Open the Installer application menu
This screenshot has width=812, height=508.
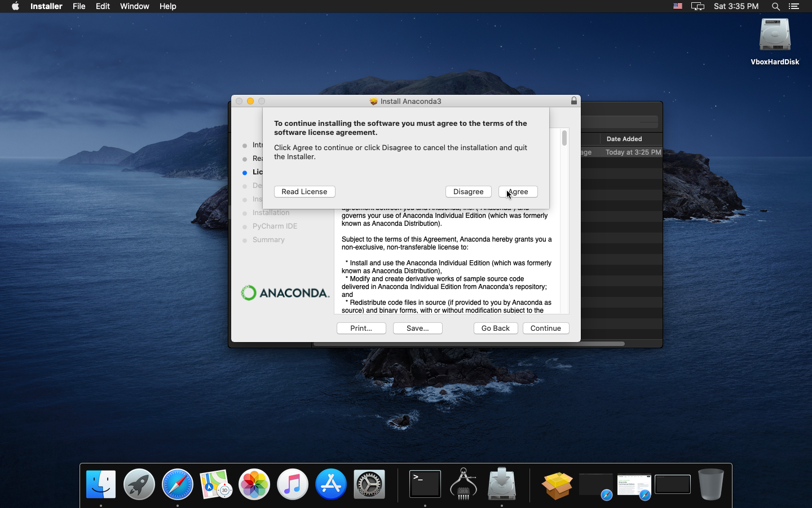click(x=46, y=6)
